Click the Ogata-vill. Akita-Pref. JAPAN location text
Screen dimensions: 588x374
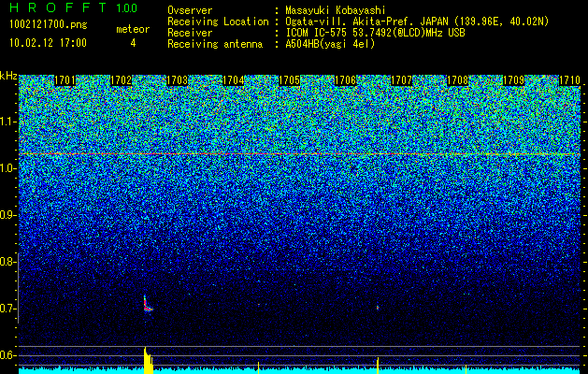(417, 22)
